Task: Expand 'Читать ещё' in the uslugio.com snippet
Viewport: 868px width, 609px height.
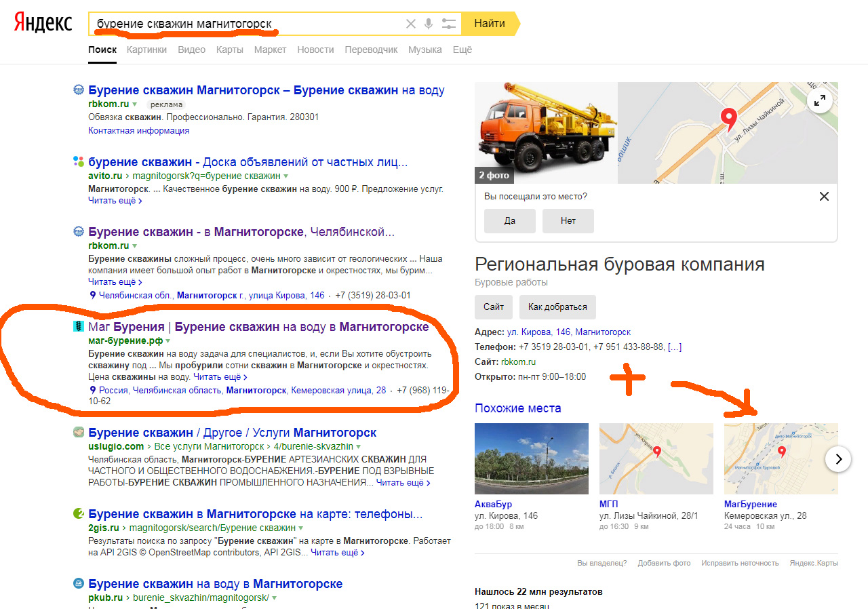Action: click(x=403, y=482)
